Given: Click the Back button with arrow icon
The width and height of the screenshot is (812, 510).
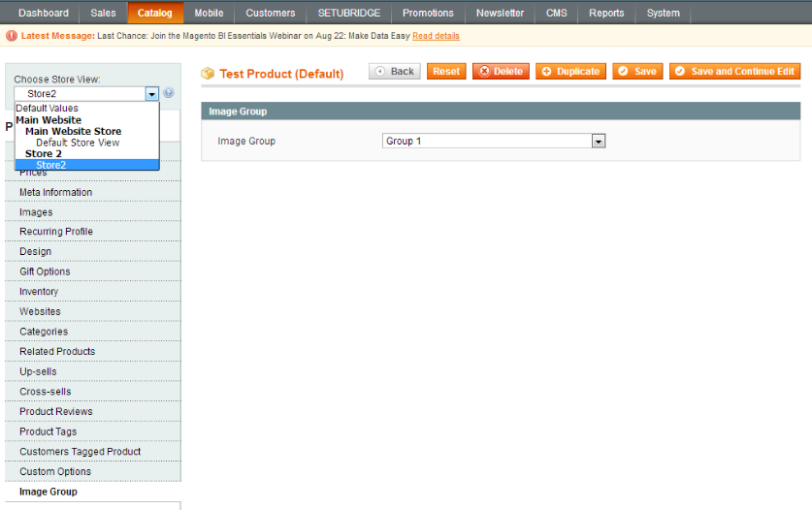Looking at the screenshot, I should tap(394, 72).
